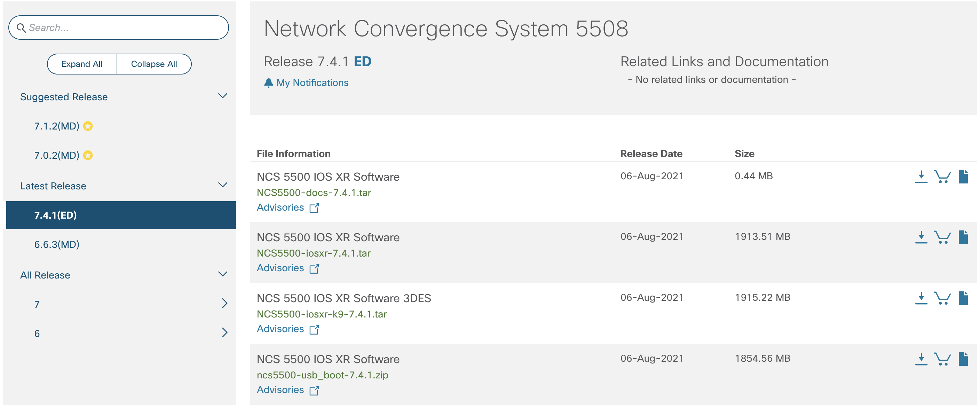The image size is (980, 408).
Task: Click external link icon beside iosxr-7.4.1 Advisories
Action: 314,268
